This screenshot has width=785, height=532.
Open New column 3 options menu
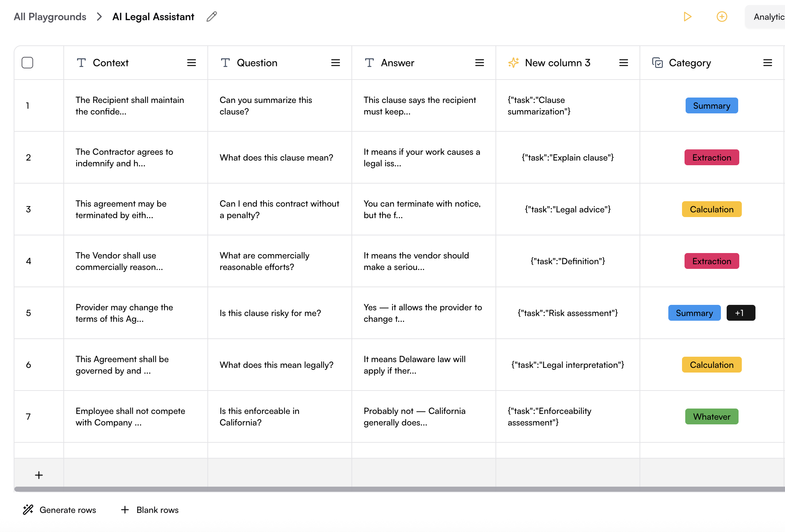[x=624, y=63]
